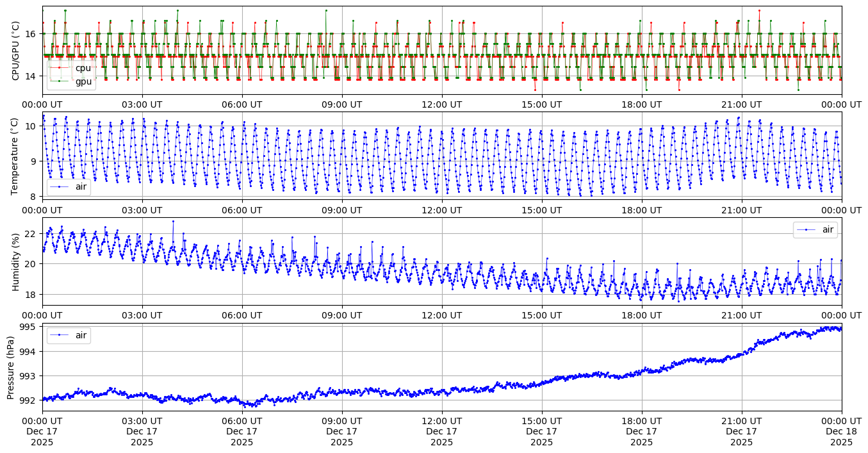Click the 09:00 UT tick under the top plot
Viewport: 868px width, 453px height.
coord(342,104)
